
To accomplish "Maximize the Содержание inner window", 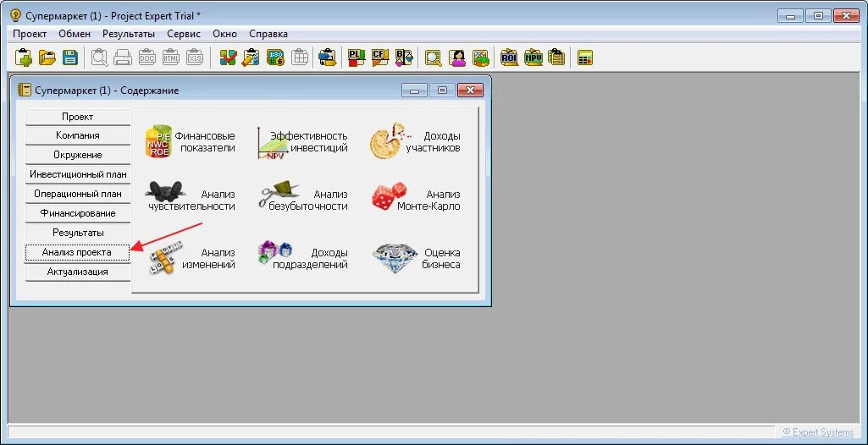I will tap(442, 90).
